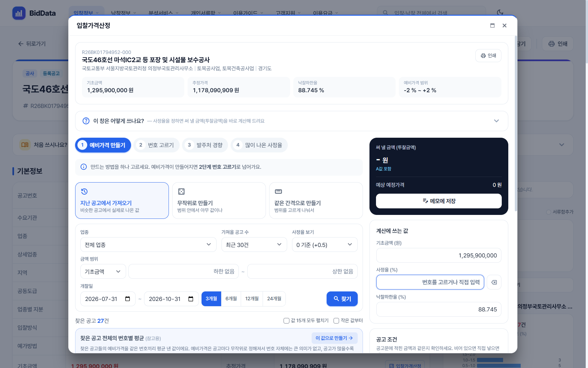The height and width of the screenshot is (368, 588).
Task: Open the 최근 30건 dropdown
Action: [254, 245]
